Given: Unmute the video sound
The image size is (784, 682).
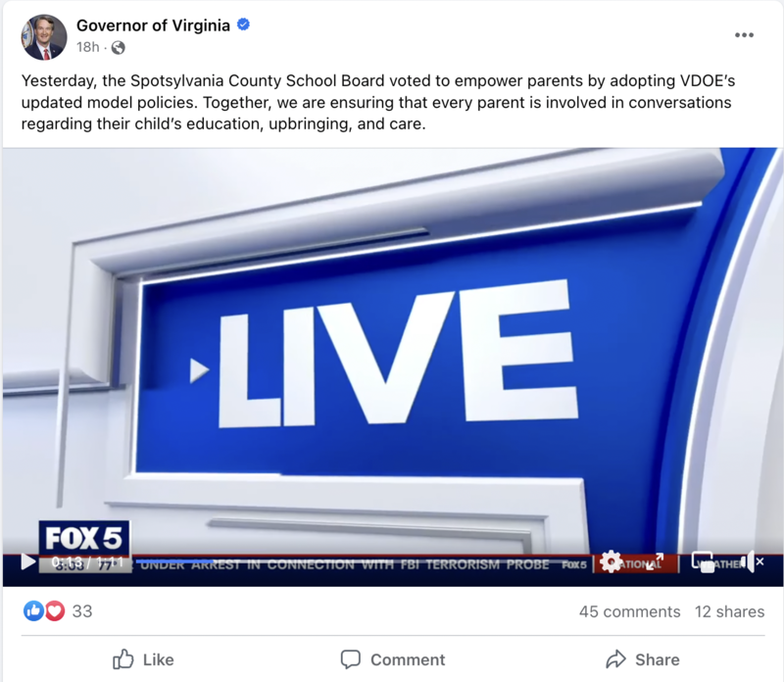Looking at the screenshot, I should coord(753,562).
